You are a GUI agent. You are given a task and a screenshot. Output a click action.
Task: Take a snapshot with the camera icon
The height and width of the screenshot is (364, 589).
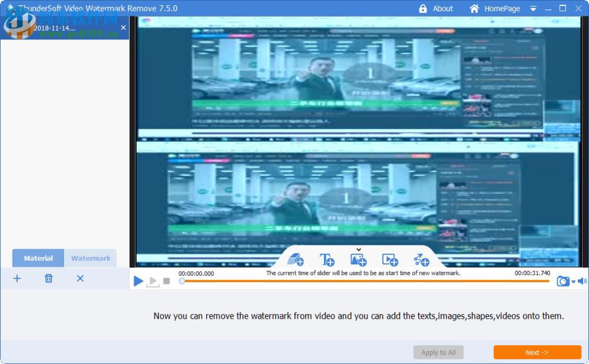click(x=563, y=281)
